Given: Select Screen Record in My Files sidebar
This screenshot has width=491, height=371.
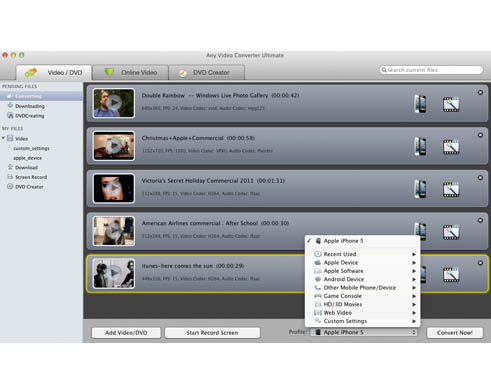Looking at the screenshot, I should click(31, 177).
